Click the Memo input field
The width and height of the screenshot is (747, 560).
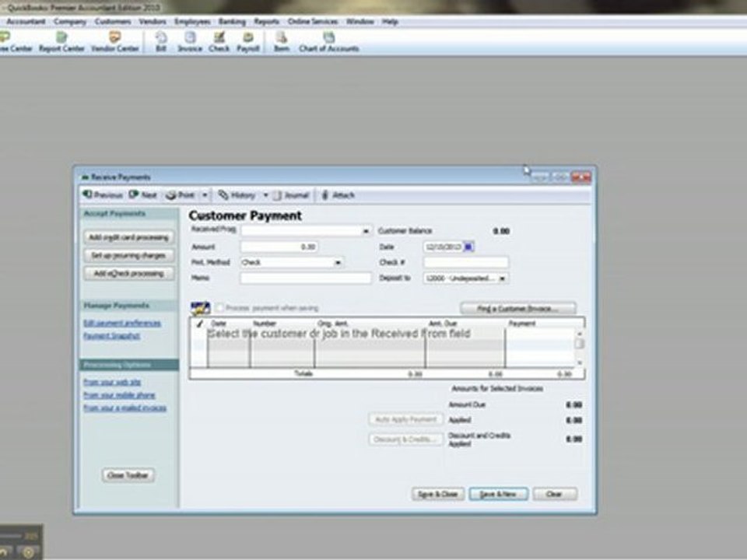point(306,278)
